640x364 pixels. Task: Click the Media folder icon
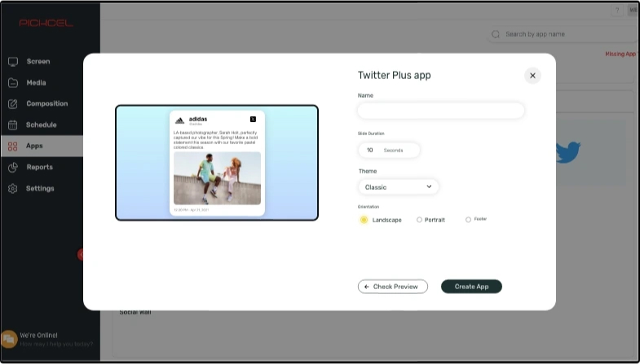pos(13,83)
